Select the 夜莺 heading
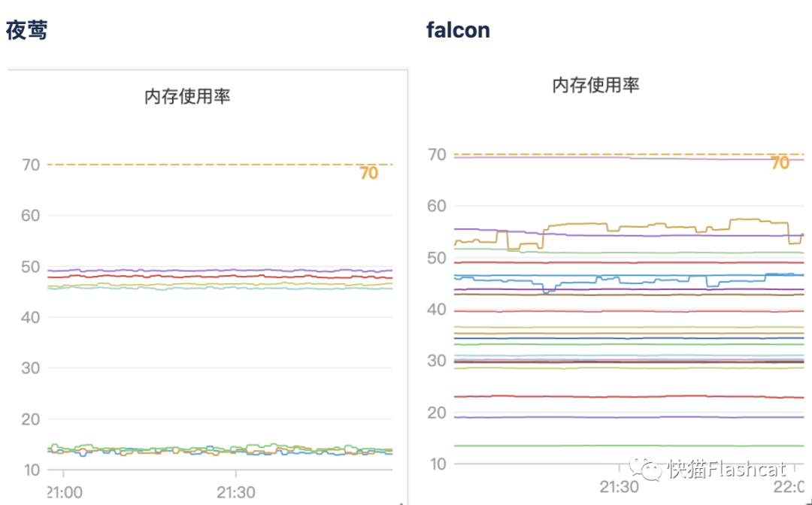Screen dimensions: 812x505 pos(27,30)
